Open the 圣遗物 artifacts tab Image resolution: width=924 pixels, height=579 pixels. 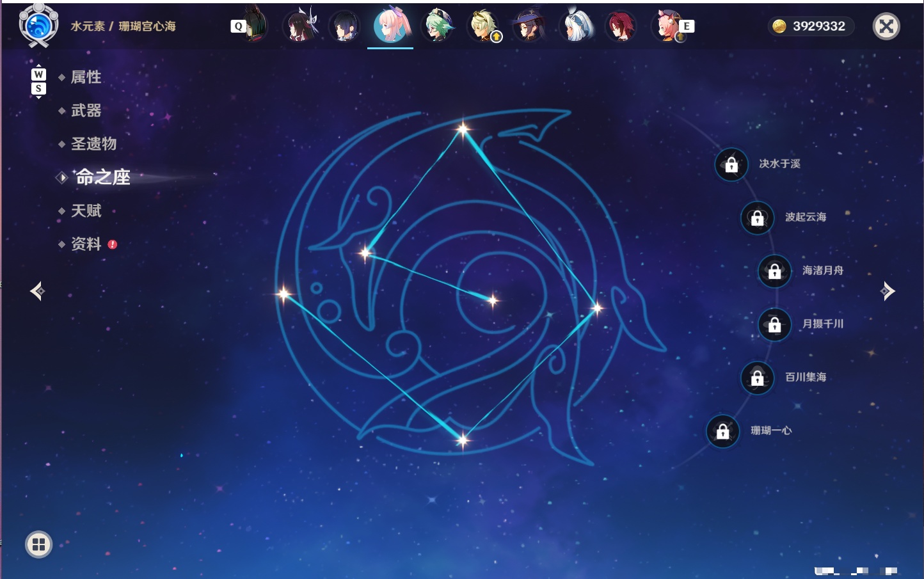click(x=93, y=144)
